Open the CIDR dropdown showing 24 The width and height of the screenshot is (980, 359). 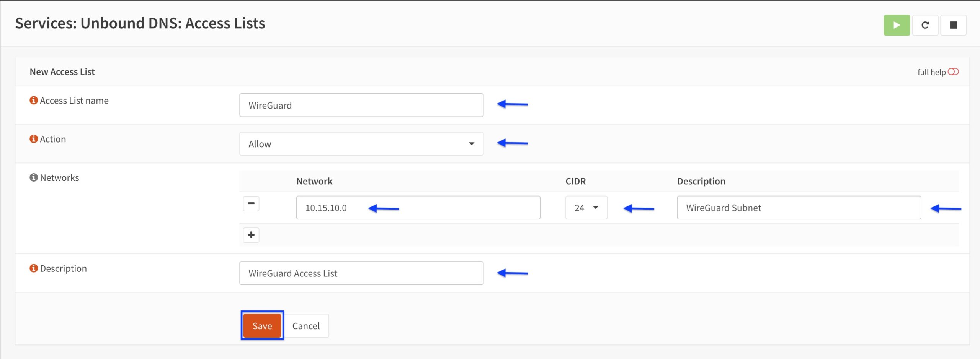pos(586,208)
